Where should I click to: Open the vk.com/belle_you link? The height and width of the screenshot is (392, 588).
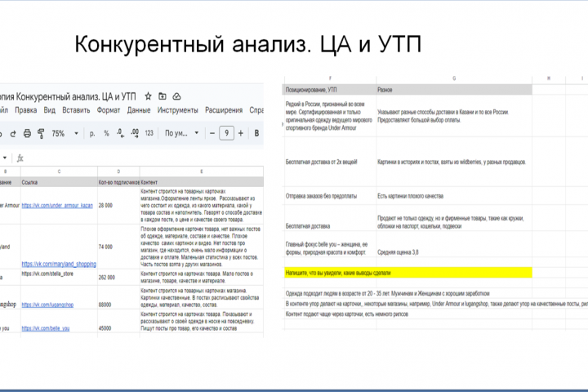pos(46,328)
